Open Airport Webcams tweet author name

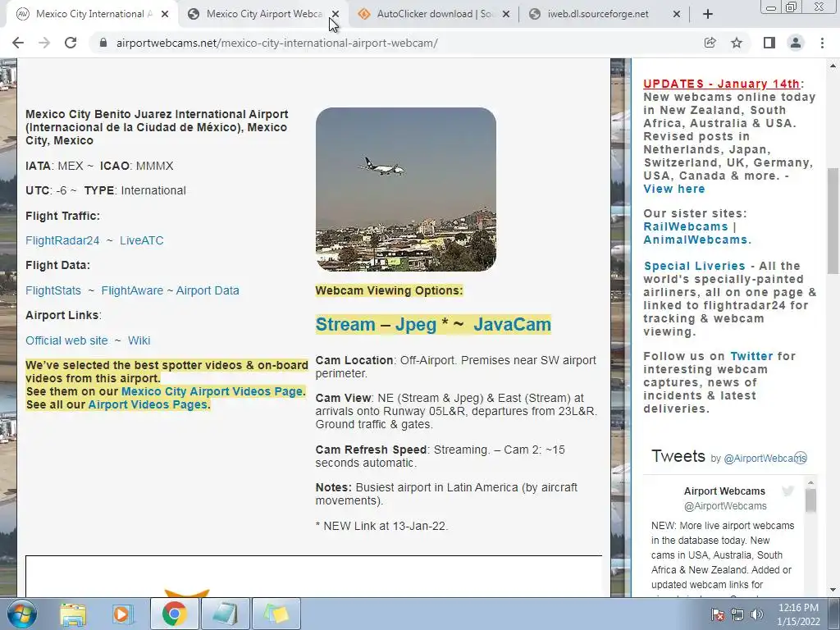(x=724, y=491)
